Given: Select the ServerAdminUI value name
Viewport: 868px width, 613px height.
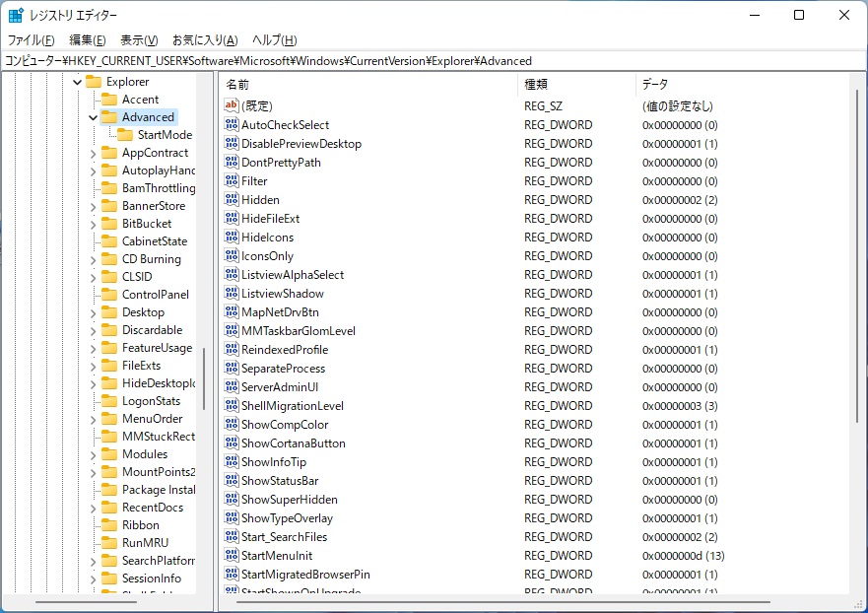Looking at the screenshot, I should point(280,387).
